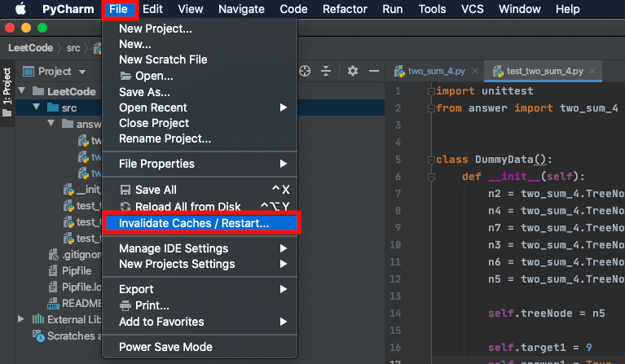Click Reload All from Disk icon
Viewport: 625px width, 364px height.
(x=125, y=206)
